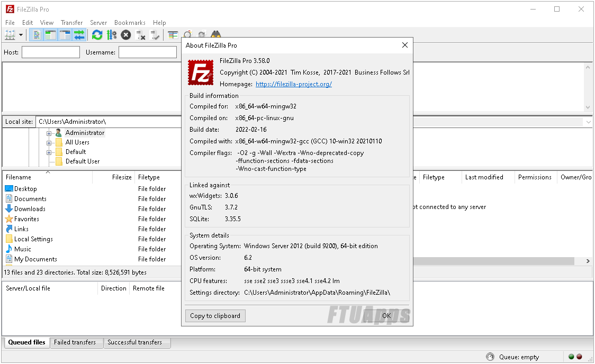Sort local files by Filesize column

coord(113,177)
